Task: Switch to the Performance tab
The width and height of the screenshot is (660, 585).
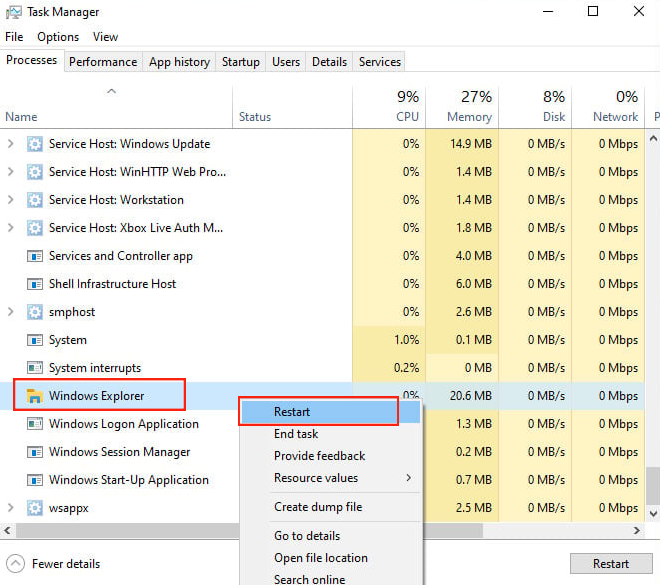Action: (x=103, y=62)
